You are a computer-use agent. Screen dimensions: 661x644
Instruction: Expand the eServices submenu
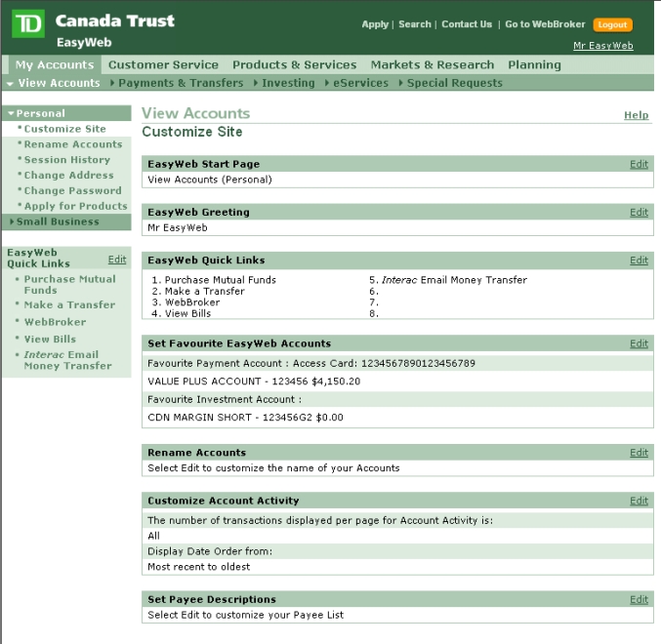[357, 83]
